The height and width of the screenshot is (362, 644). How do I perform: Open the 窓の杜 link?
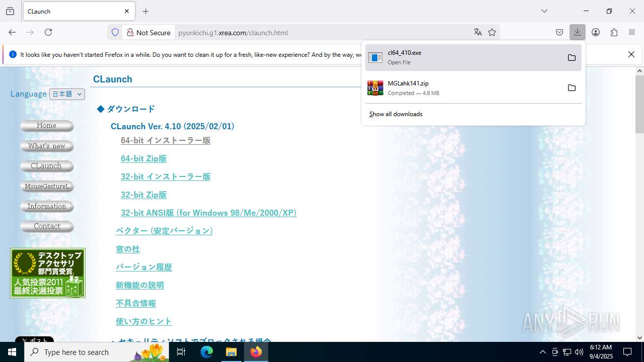(128, 249)
